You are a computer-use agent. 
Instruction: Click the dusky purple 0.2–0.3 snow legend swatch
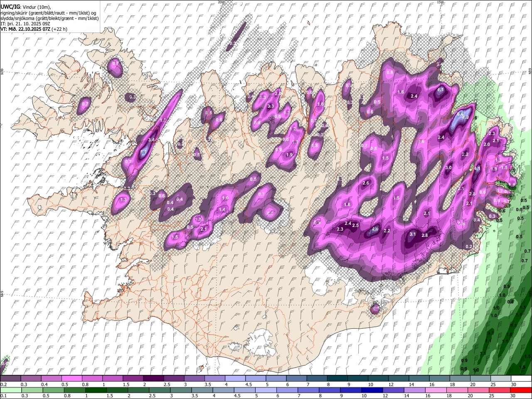(x=10, y=379)
